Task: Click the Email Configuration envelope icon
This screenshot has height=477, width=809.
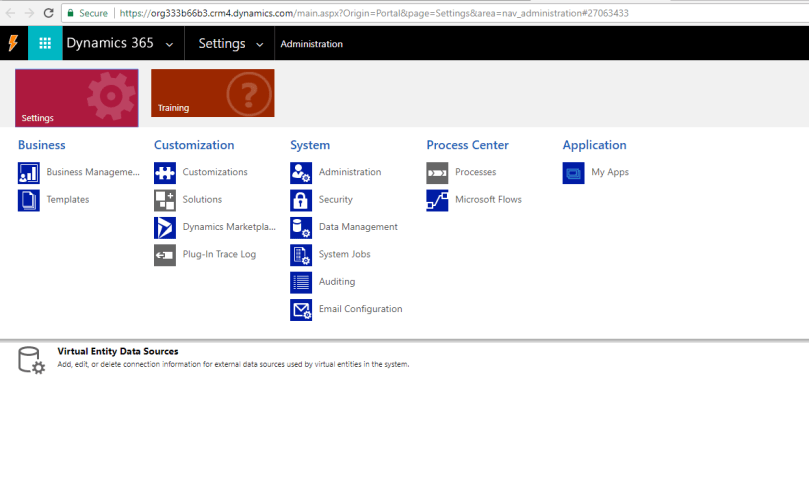Action: pos(301,310)
